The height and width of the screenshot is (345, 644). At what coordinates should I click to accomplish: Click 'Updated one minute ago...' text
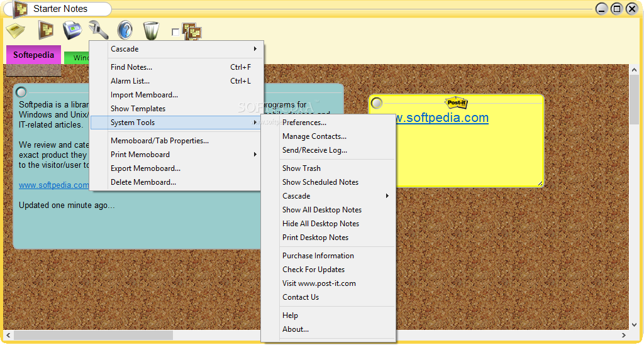pos(67,205)
